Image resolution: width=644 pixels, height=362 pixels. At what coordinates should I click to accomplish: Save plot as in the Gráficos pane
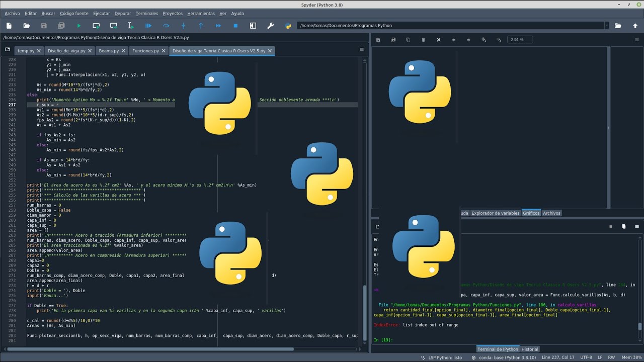click(378, 40)
